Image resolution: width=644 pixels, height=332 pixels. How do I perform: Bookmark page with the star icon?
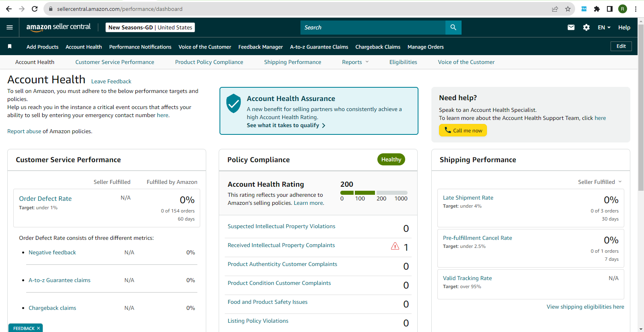point(568,9)
